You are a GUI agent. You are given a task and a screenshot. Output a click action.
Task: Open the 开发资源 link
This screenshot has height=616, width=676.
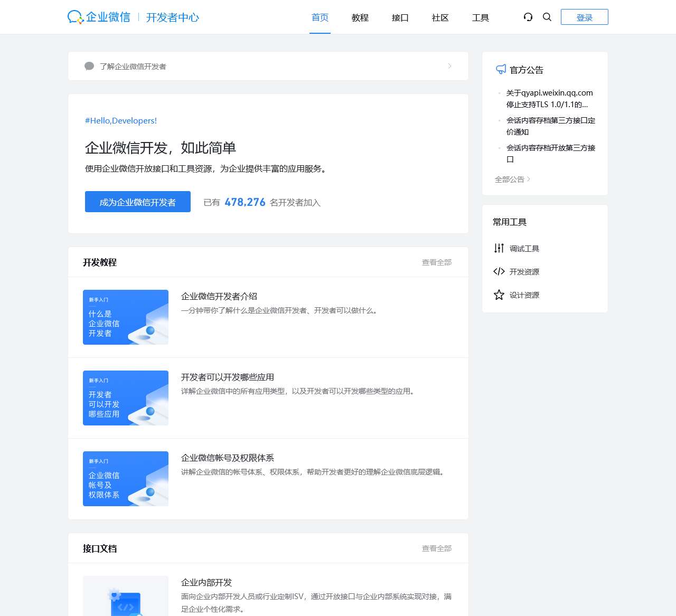click(x=524, y=272)
